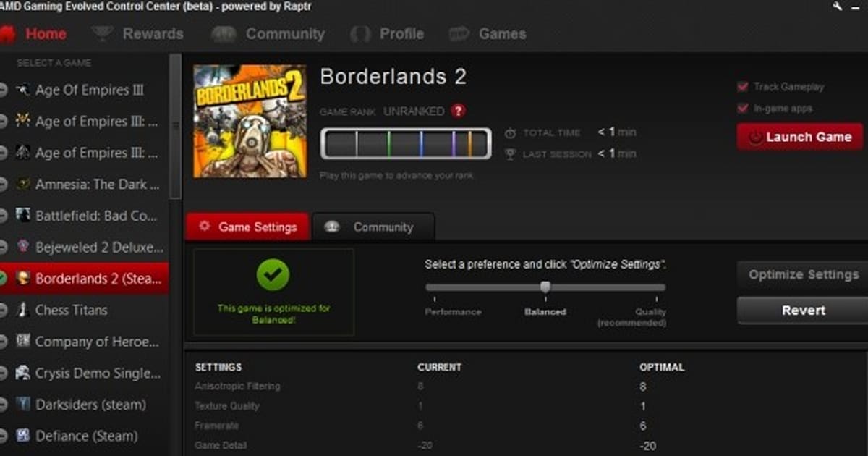Click the Profile headset icon

pos(359,34)
